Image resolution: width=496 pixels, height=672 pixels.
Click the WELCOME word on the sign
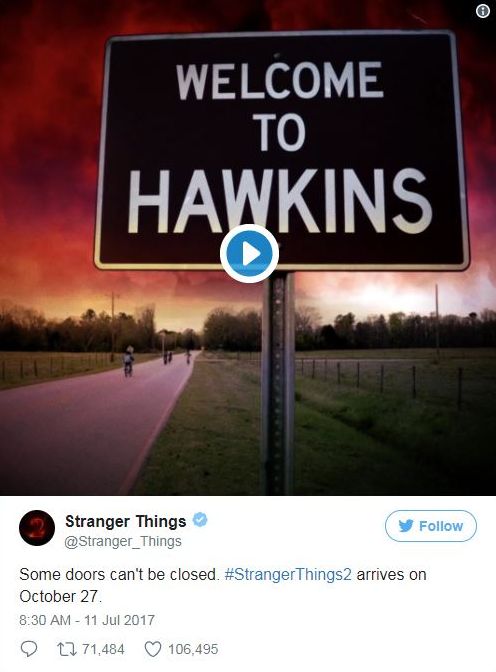click(x=280, y=81)
